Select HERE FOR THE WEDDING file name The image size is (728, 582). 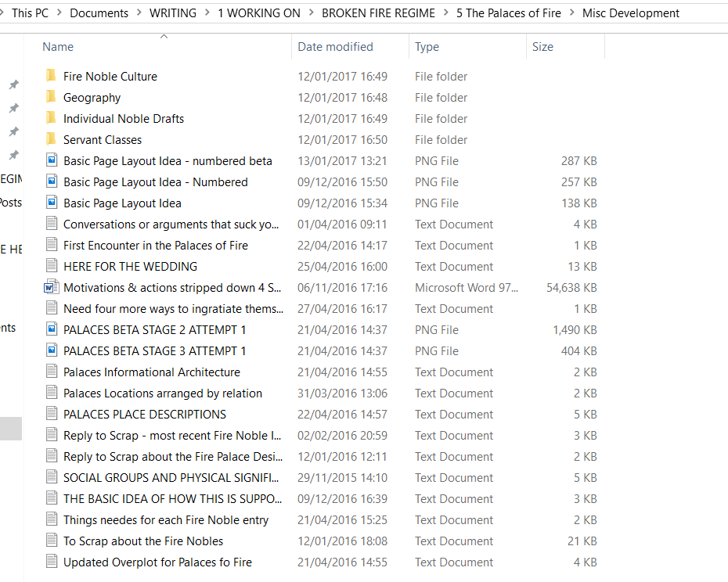[130, 267]
